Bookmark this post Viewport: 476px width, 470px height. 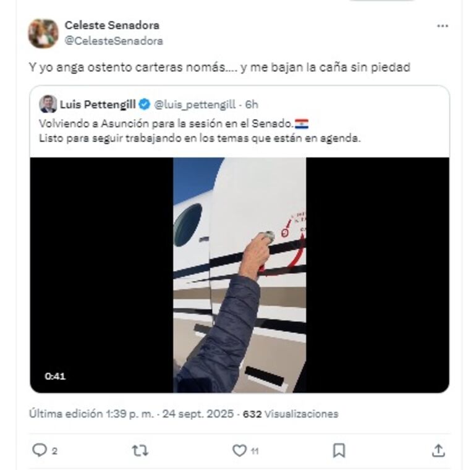click(339, 450)
